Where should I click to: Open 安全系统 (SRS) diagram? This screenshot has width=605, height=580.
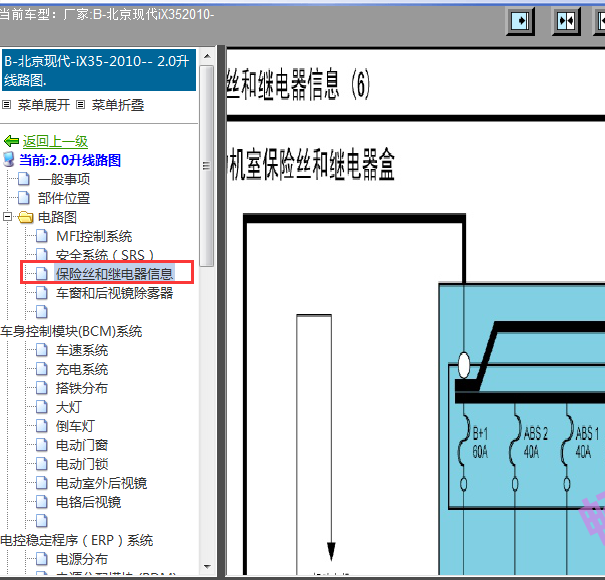(x=105, y=255)
